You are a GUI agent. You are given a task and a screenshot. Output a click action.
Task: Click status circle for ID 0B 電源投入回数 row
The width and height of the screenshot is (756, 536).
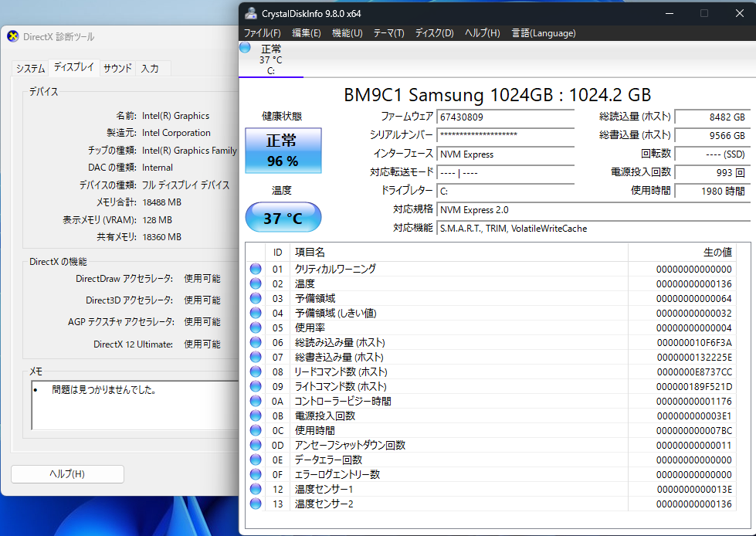(x=256, y=416)
